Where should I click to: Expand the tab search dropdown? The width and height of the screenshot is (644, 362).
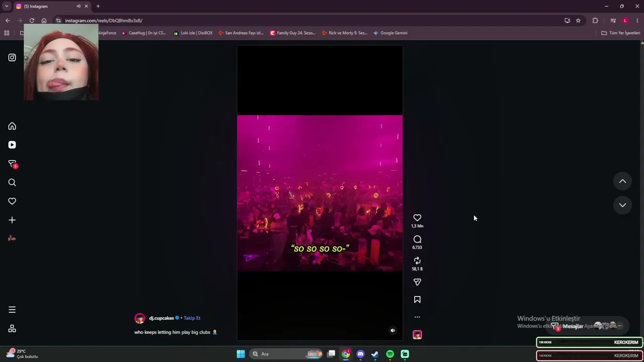coord(7,6)
